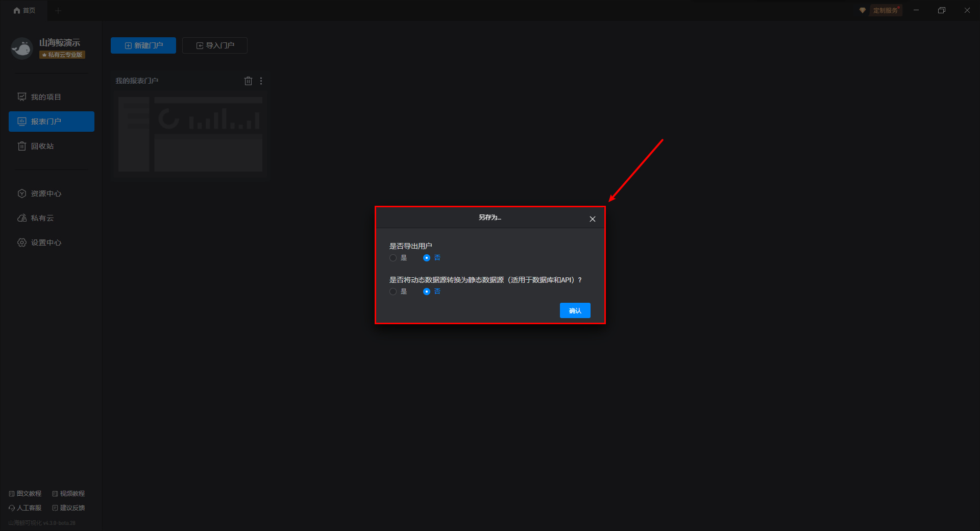Open the 我的报表门户 thumbnail
This screenshot has height=531, width=980.
pos(190,134)
